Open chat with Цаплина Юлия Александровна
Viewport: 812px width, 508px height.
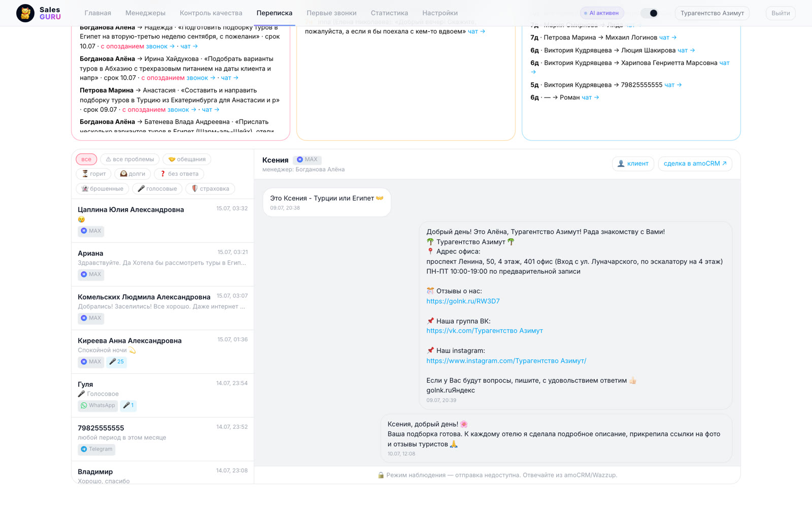click(x=162, y=220)
